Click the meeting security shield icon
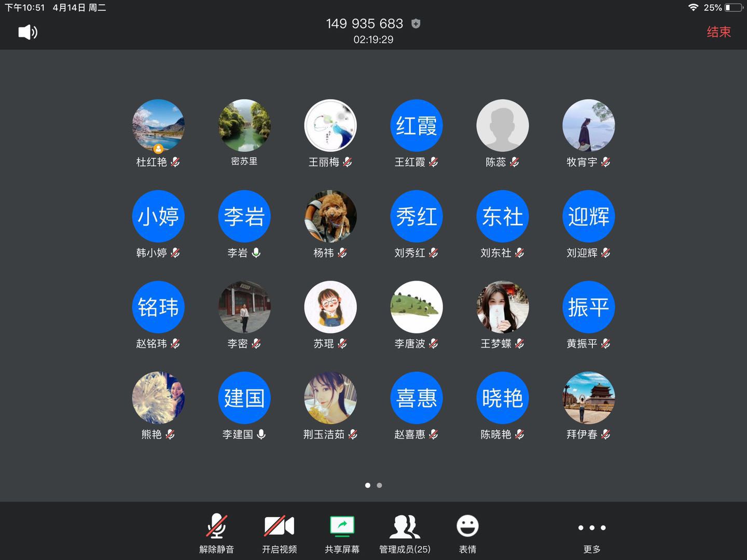This screenshot has width=747, height=560. pos(416,23)
